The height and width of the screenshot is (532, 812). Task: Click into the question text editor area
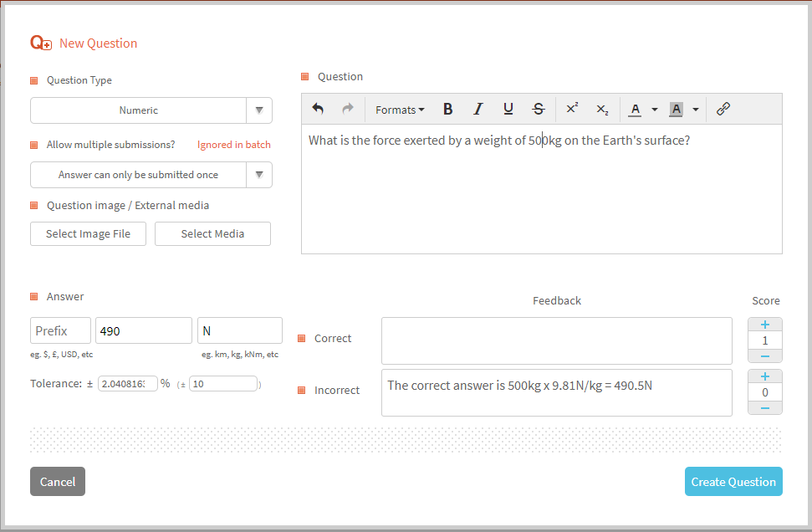point(542,189)
